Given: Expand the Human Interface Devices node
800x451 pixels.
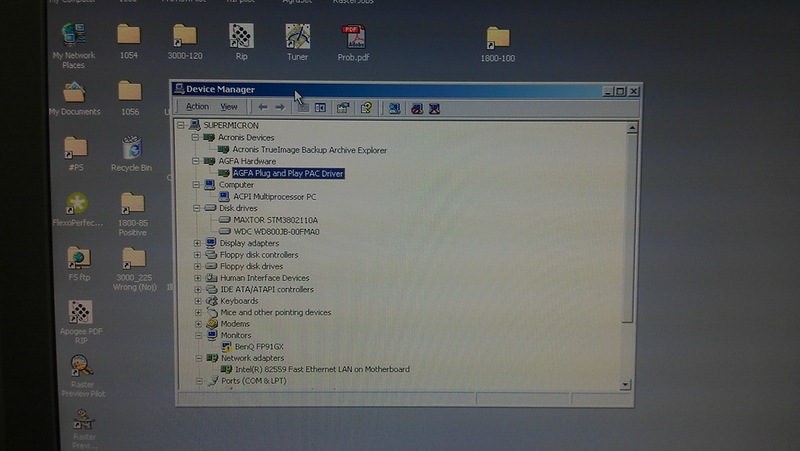Looking at the screenshot, I should click(x=197, y=278).
